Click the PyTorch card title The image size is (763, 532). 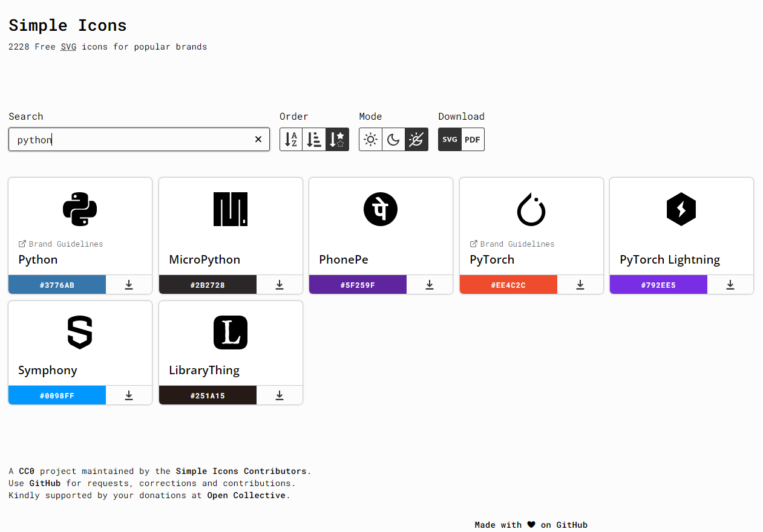(492, 260)
